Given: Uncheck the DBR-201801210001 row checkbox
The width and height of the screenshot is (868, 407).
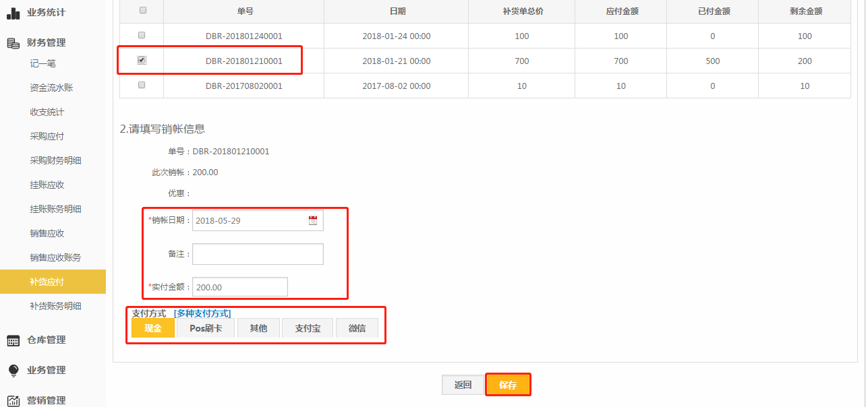Looking at the screenshot, I should [142, 60].
